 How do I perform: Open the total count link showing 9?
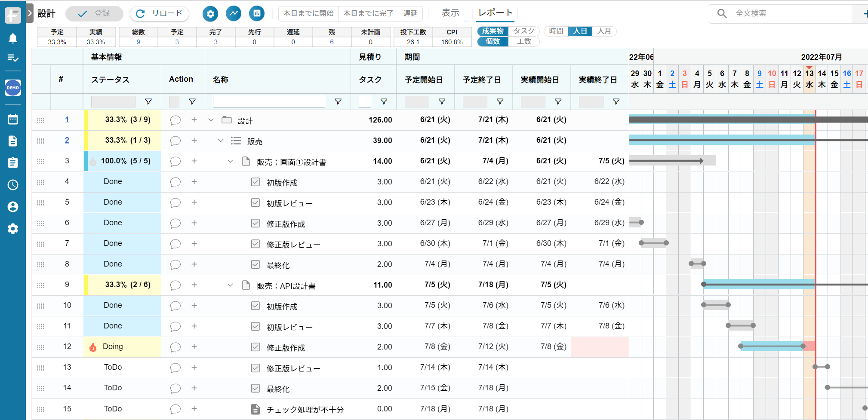click(x=138, y=42)
